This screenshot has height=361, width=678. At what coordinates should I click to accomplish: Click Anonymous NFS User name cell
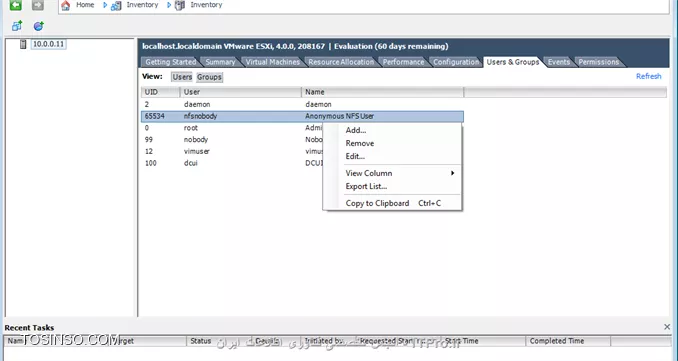click(339, 116)
